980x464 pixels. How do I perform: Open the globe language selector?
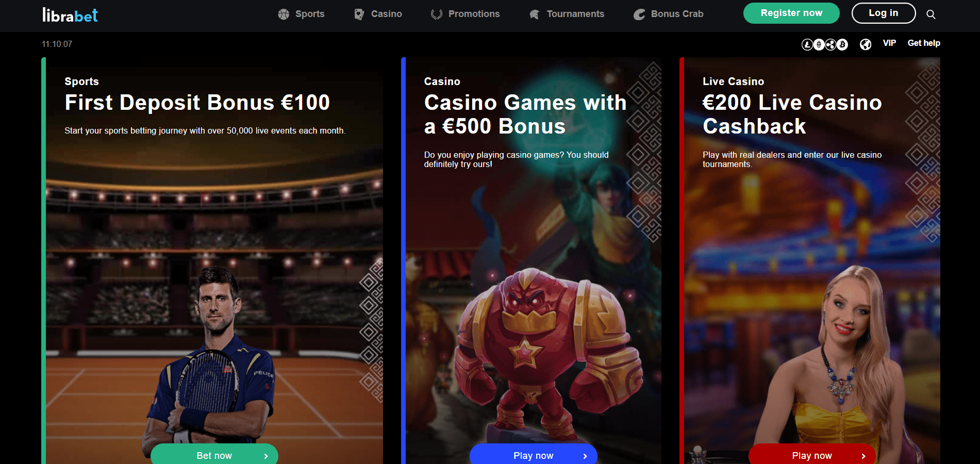click(x=866, y=44)
